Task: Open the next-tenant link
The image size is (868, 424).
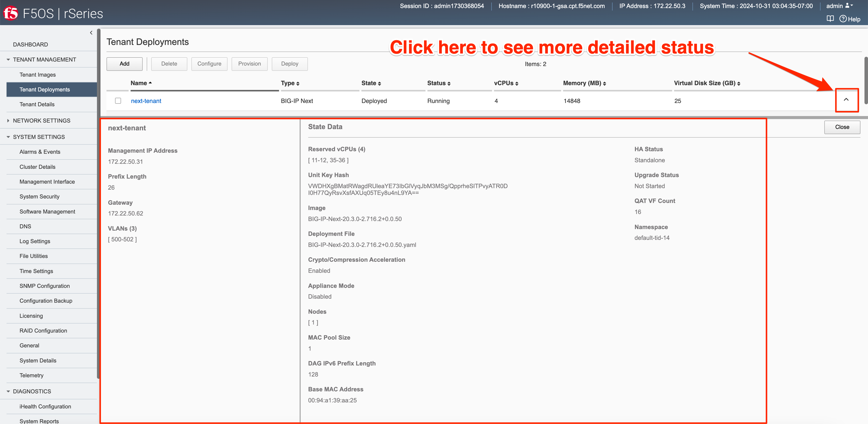Action: click(146, 101)
